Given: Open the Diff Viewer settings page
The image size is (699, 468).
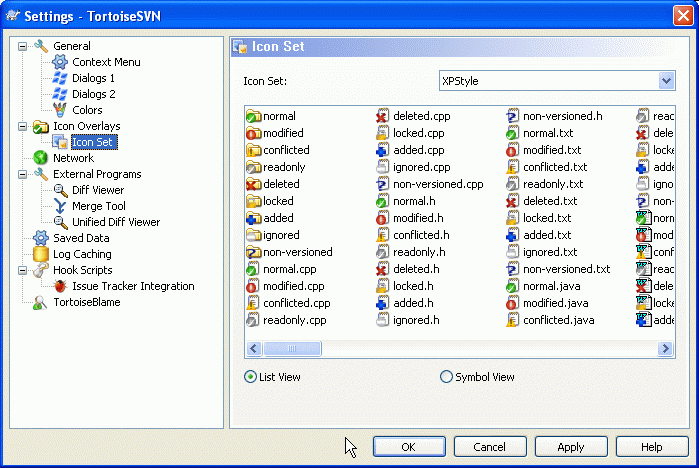Looking at the screenshot, I should [x=98, y=190].
